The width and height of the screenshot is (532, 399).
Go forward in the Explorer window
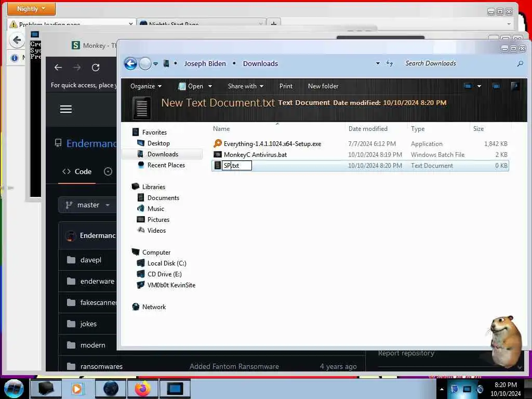[x=145, y=63]
